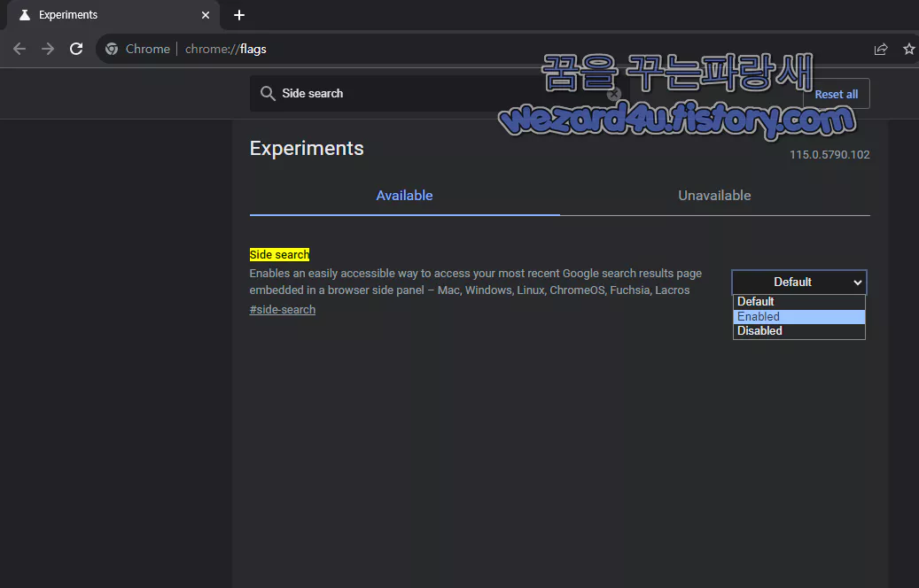919x588 pixels.
Task: Go back to the previous page
Action: 19,50
